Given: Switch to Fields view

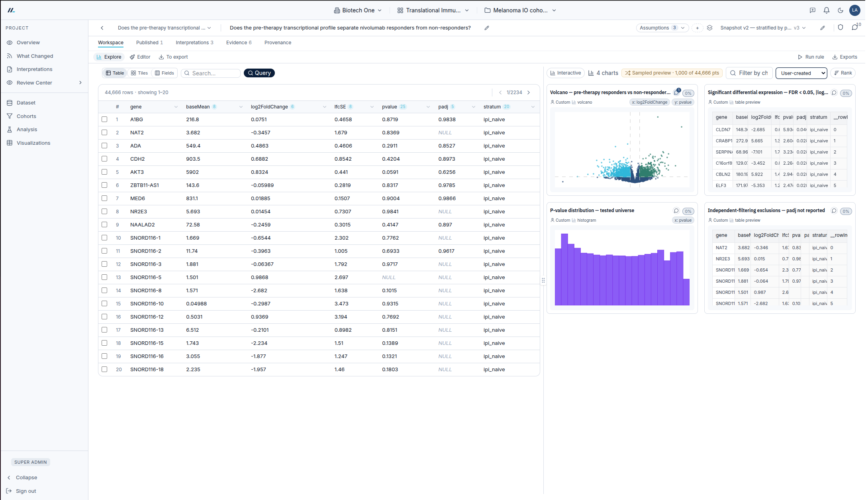Looking at the screenshot, I should pyautogui.click(x=165, y=73).
